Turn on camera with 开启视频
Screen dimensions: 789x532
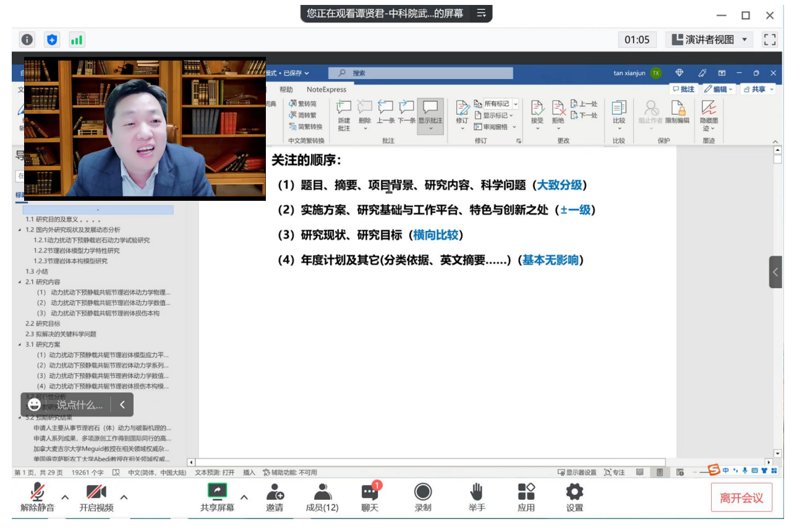click(x=96, y=492)
